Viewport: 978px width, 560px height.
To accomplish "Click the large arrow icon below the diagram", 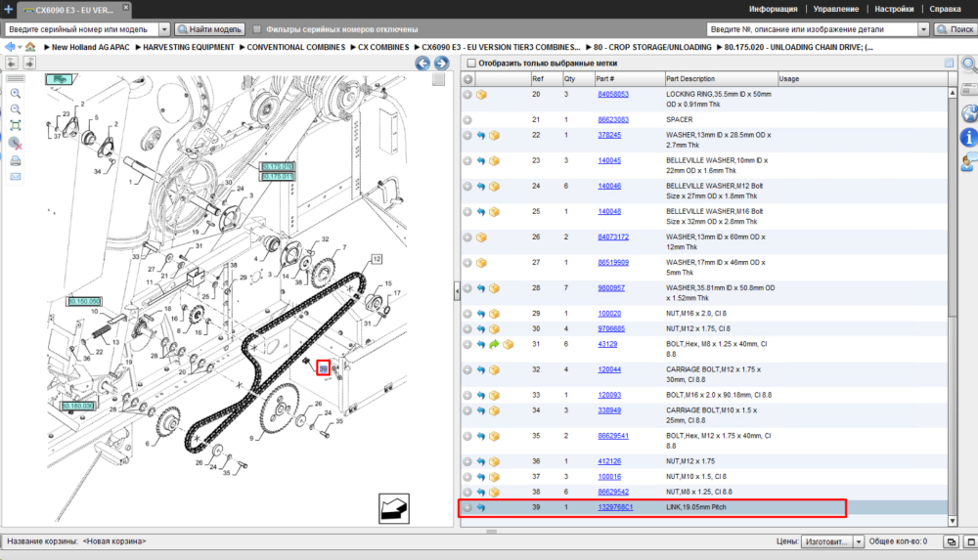I will click(x=394, y=509).
